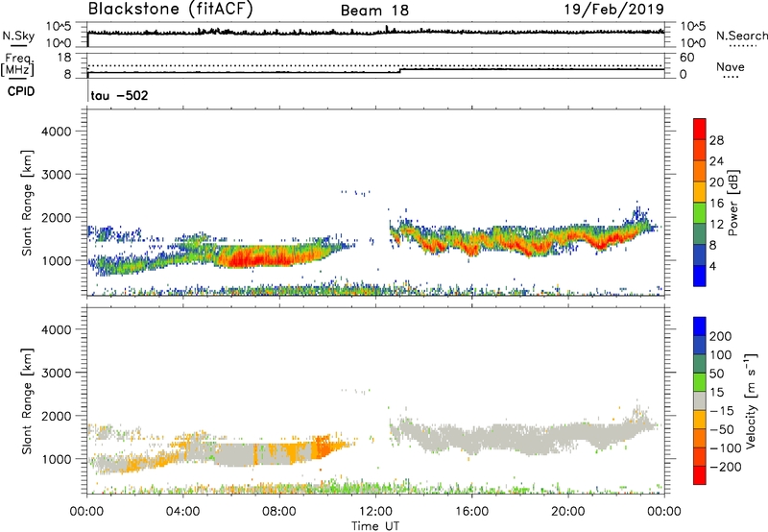The image size is (768, 532).
Task: Click the frequency step-up near 13:00 UT
Action: [400, 71]
